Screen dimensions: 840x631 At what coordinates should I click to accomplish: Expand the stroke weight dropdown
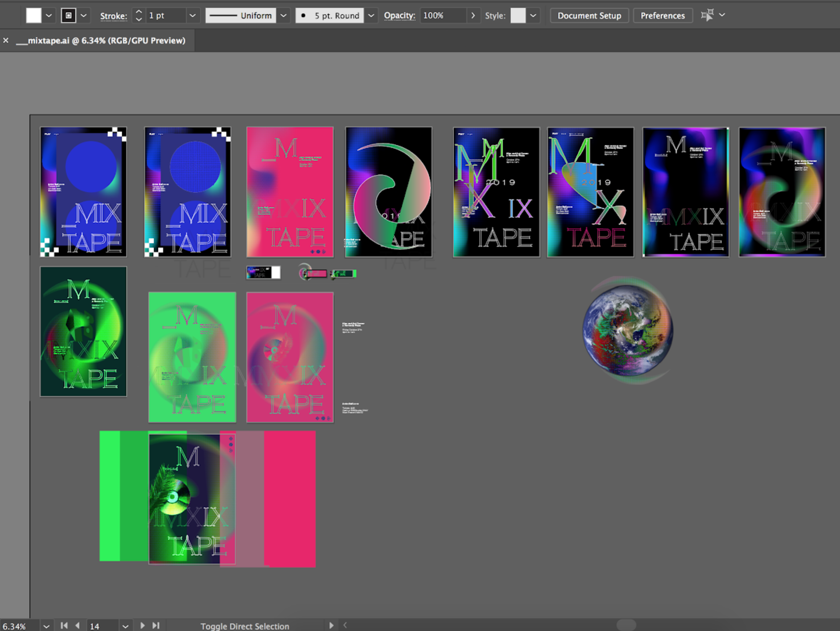pyautogui.click(x=193, y=15)
